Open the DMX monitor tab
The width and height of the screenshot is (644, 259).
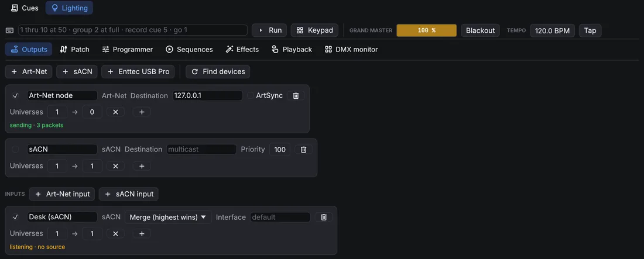pyautogui.click(x=351, y=49)
